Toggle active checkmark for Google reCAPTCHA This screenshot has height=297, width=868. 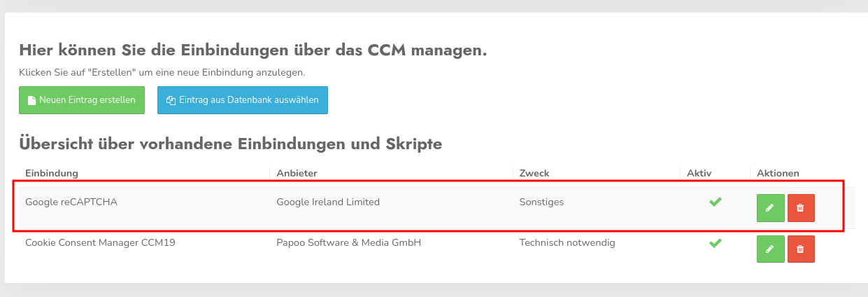(x=715, y=202)
